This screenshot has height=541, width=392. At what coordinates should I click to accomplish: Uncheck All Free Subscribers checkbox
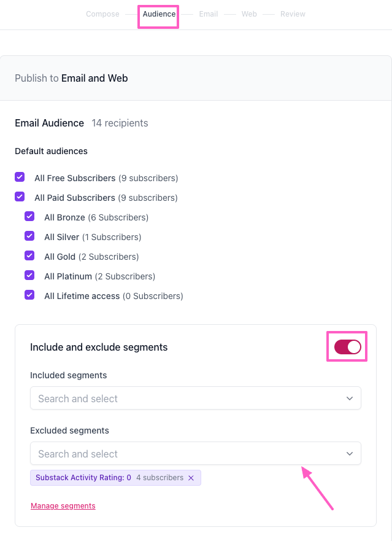[20, 177]
